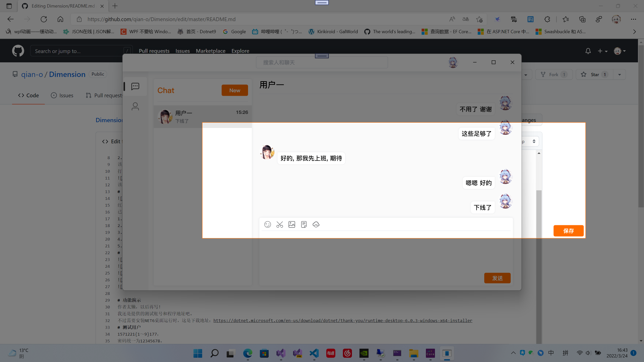Open the Dimension repository link

[67, 74]
